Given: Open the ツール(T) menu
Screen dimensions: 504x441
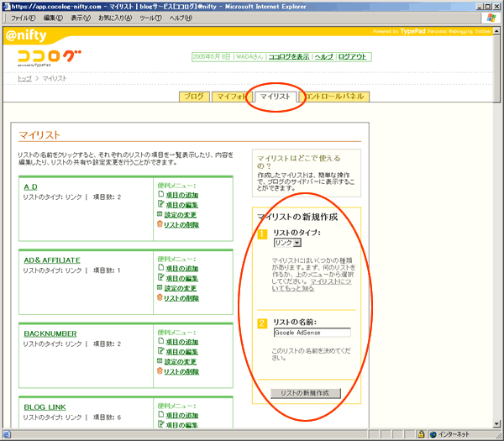Looking at the screenshot, I should coord(151,18).
